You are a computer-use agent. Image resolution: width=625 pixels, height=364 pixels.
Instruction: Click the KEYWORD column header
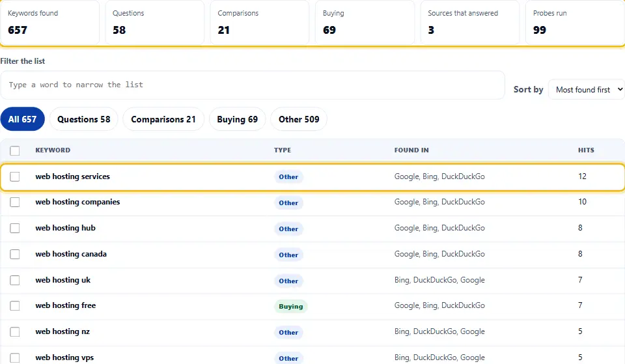point(53,150)
